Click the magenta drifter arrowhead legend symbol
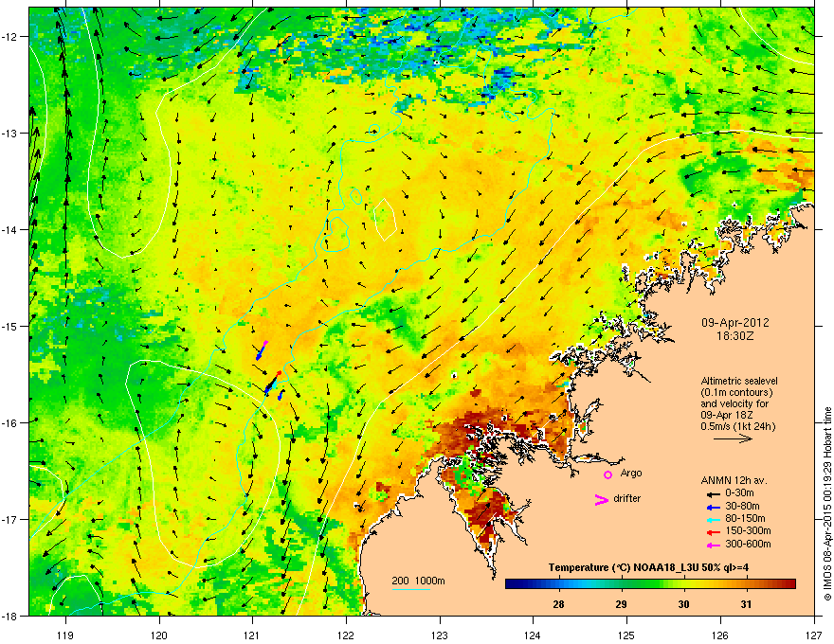The height and width of the screenshot is (644, 834). click(602, 499)
